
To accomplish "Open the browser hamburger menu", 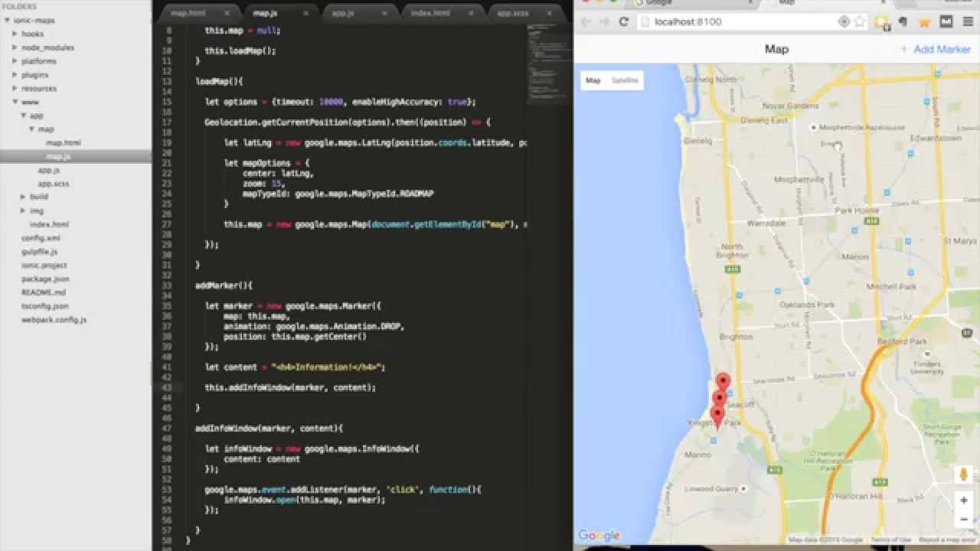I will [x=969, y=21].
